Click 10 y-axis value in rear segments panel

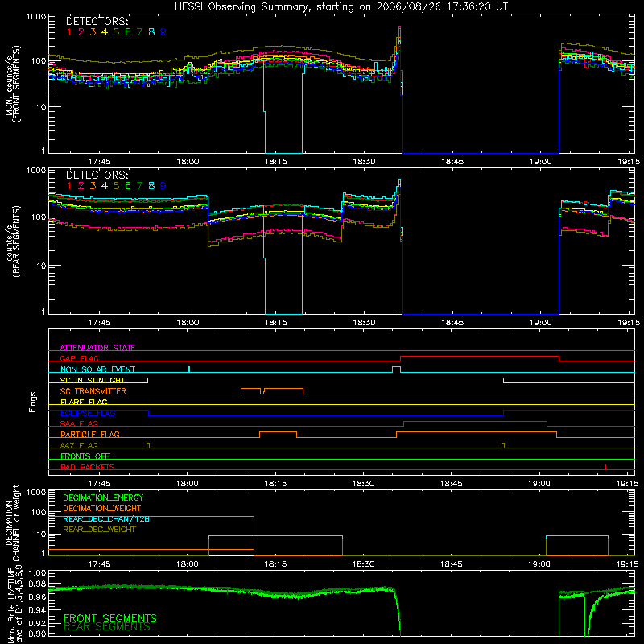point(41,266)
